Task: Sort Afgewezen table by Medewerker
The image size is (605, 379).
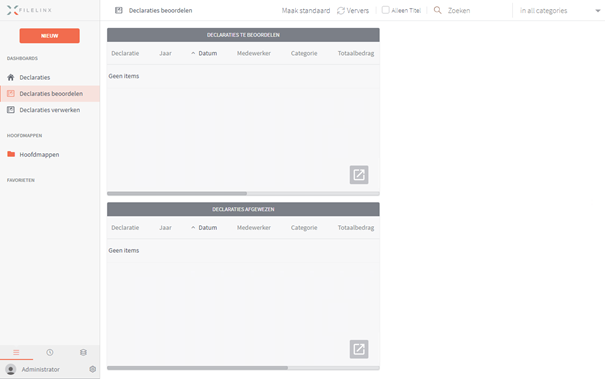Action: click(253, 228)
